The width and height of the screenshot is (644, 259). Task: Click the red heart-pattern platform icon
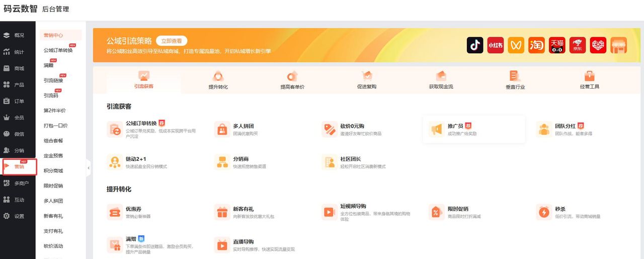coord(598,45)
